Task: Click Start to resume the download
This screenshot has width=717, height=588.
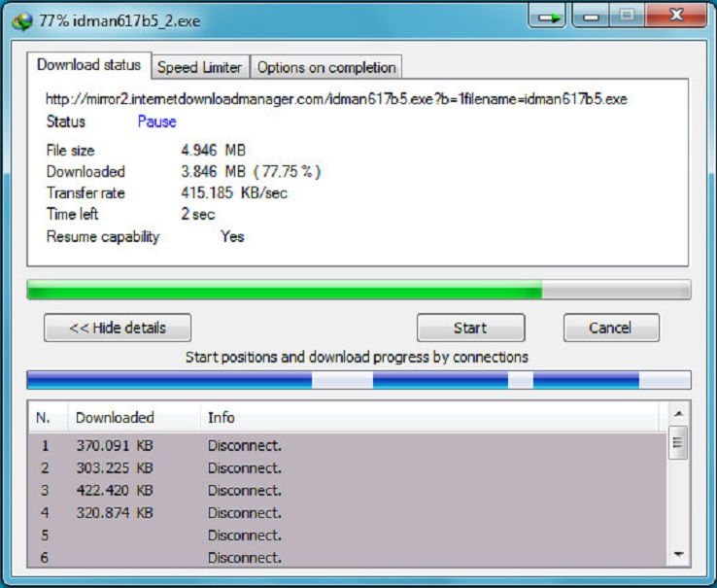Action: (470, 328)
